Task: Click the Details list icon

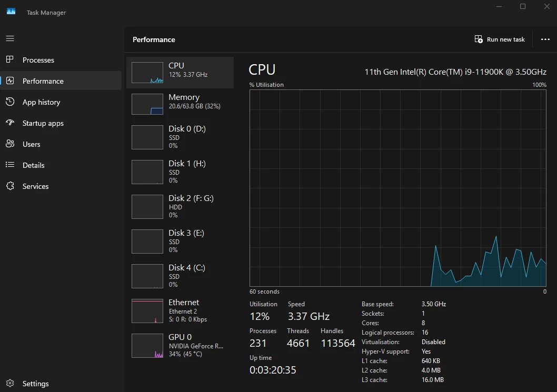Action: click(10, 165)
